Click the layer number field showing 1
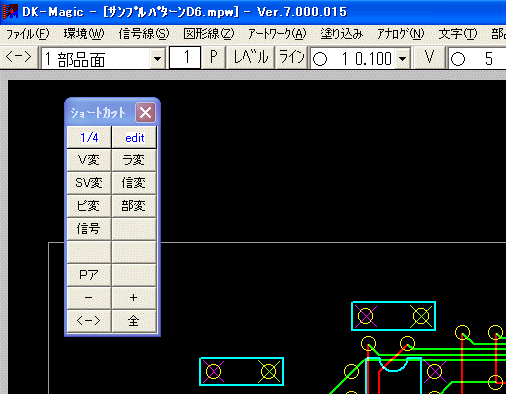The image size is (506, 394). (x=185, y=58)
